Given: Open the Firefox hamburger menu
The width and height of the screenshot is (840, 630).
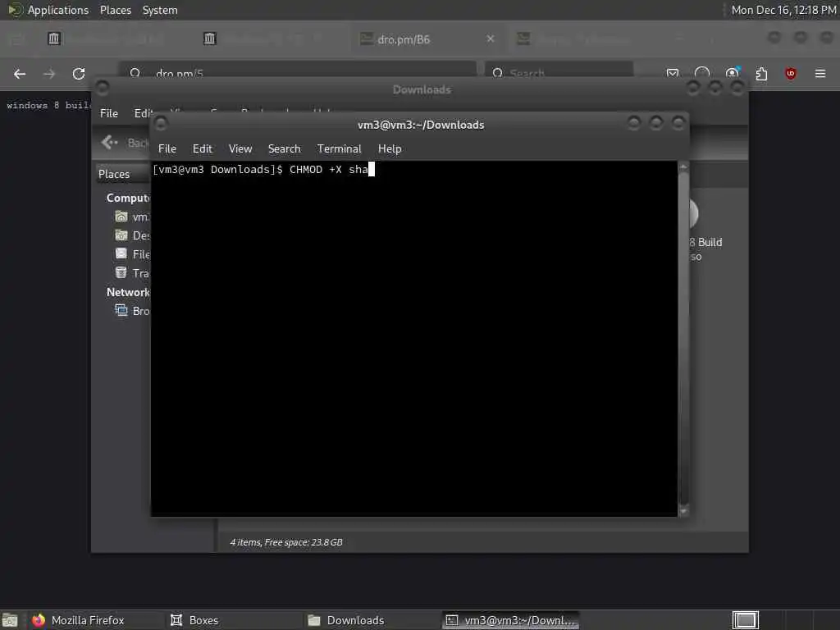Looking at the screenshot, I should pos(820,73).
